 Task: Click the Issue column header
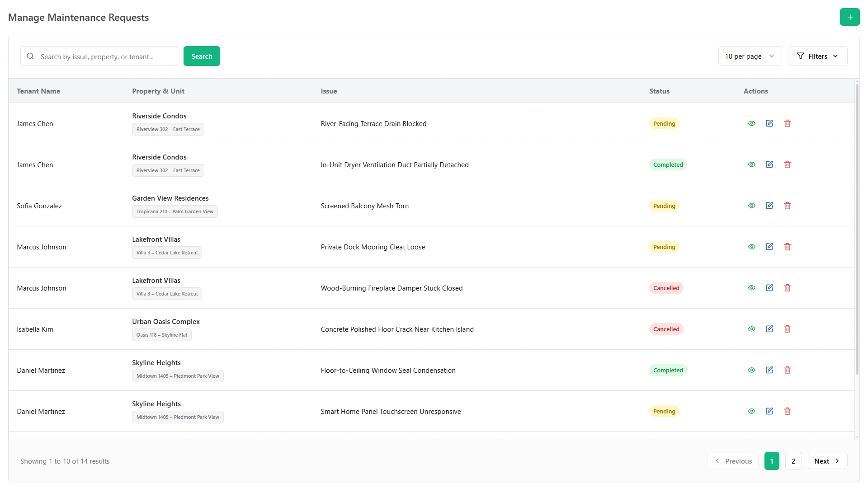(329, 91)
